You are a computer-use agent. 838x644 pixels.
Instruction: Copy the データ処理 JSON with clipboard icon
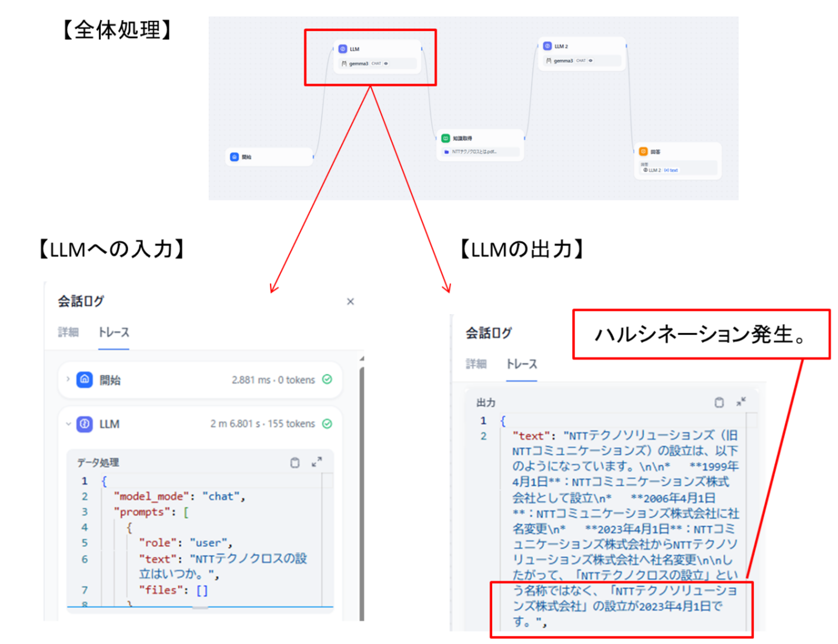(x=295, y=462)
